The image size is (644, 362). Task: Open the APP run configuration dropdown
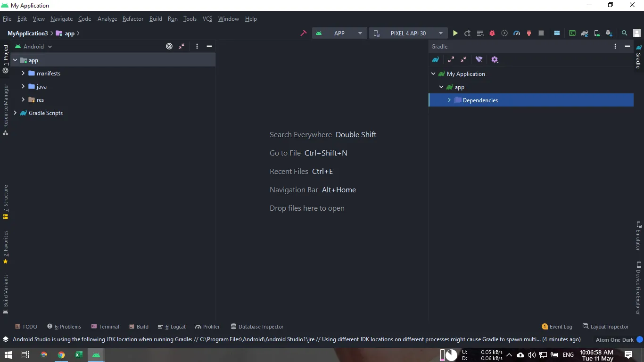click(x=339, y=33)
